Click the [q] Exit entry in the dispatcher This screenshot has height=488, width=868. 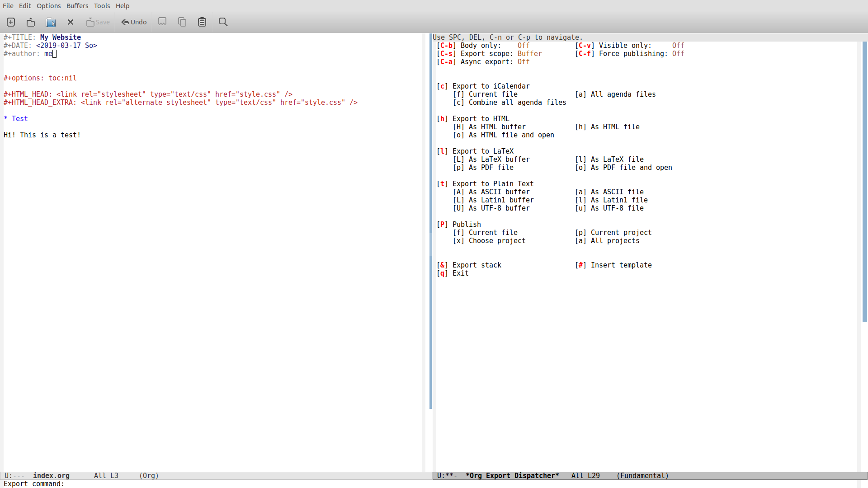click(x=460, y=273)
